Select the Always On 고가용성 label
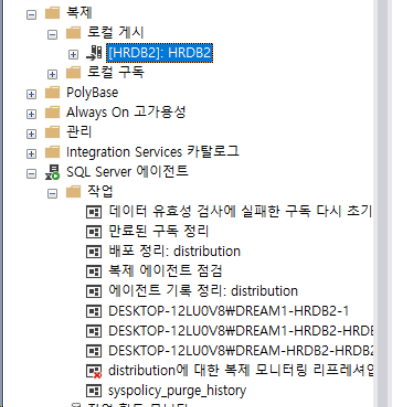 (126, 112)
